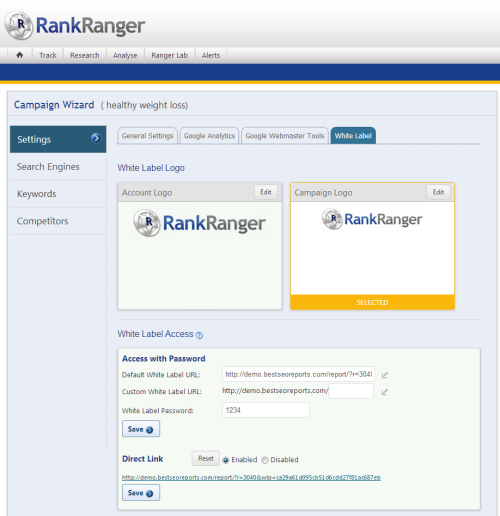Edit the Campaign Logo

tap(438, 192)
